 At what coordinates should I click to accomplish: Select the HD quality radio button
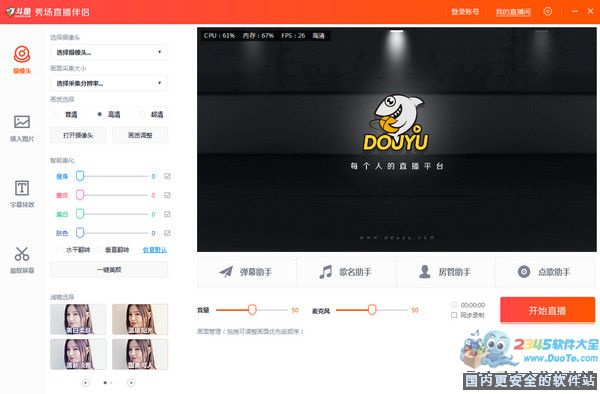click(x=100, y=114)
